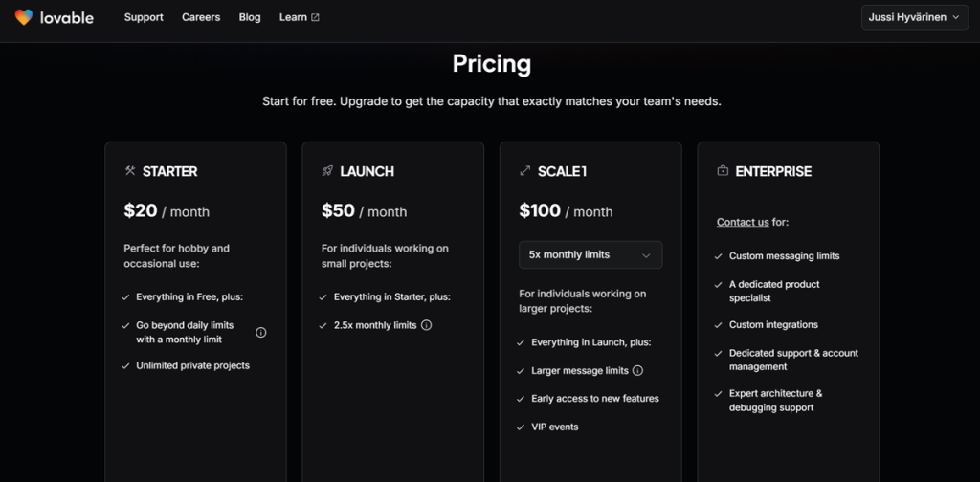
Task: Click the Starter plan tools icon
Action: [x=130, y=171]
